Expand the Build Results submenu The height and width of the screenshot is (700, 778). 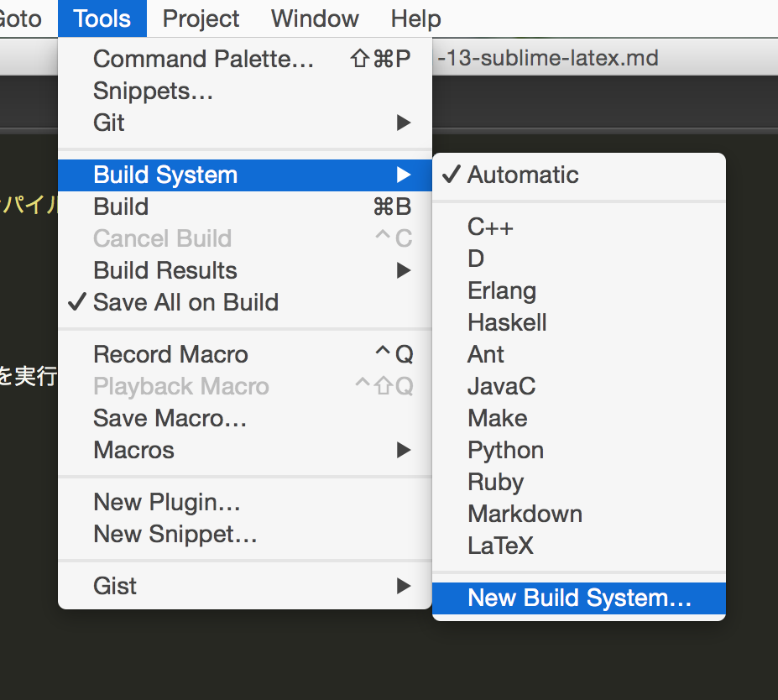[244, 270]
